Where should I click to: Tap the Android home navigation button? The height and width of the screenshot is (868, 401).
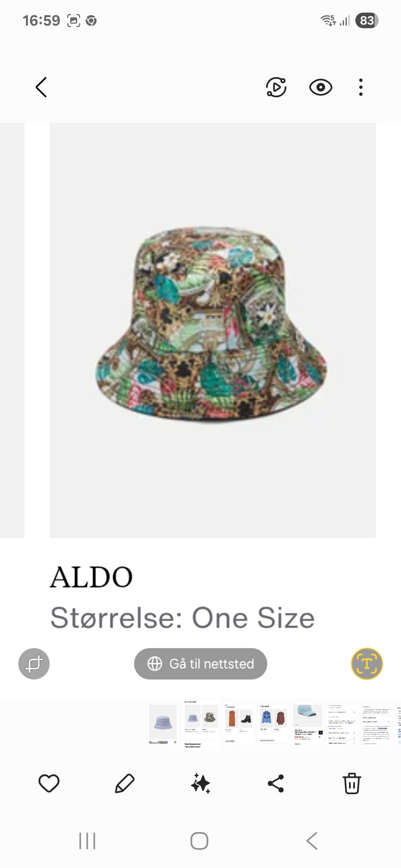(200, 841)
